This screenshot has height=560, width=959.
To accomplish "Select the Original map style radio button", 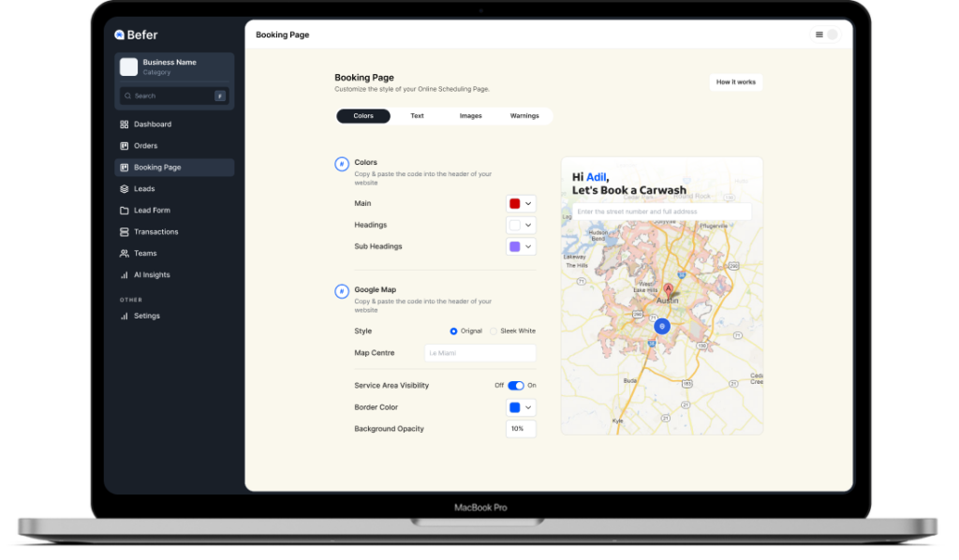I will click(x=454, y=332).
